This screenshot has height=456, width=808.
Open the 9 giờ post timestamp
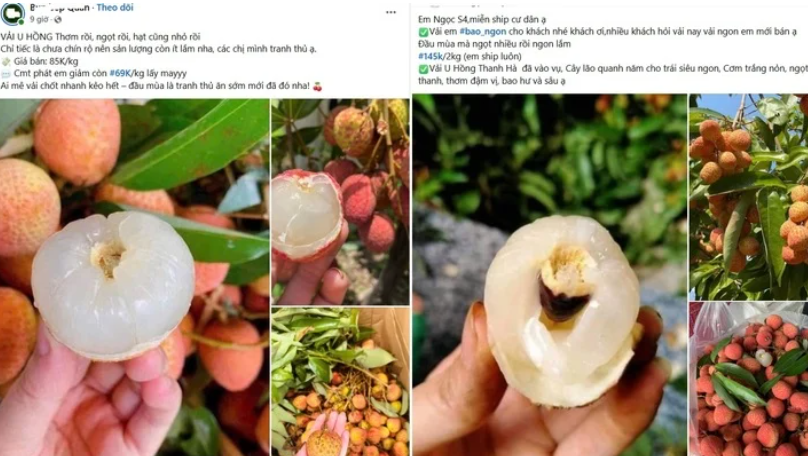click(x=39, y=20)
